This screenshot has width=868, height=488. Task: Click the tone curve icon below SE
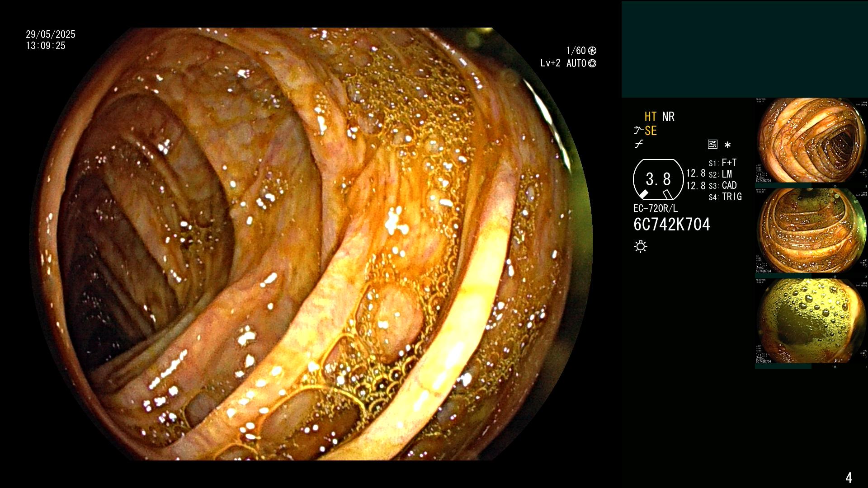point(639,144)
